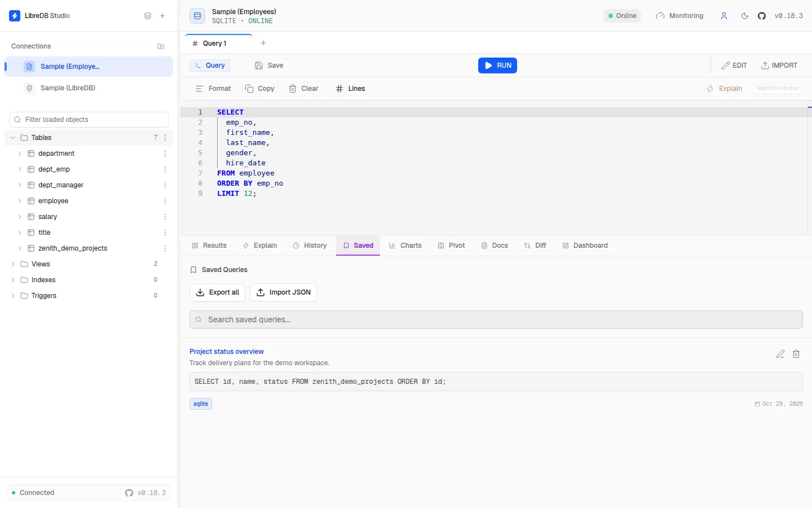Add a new connection with the plus icon

162,16
